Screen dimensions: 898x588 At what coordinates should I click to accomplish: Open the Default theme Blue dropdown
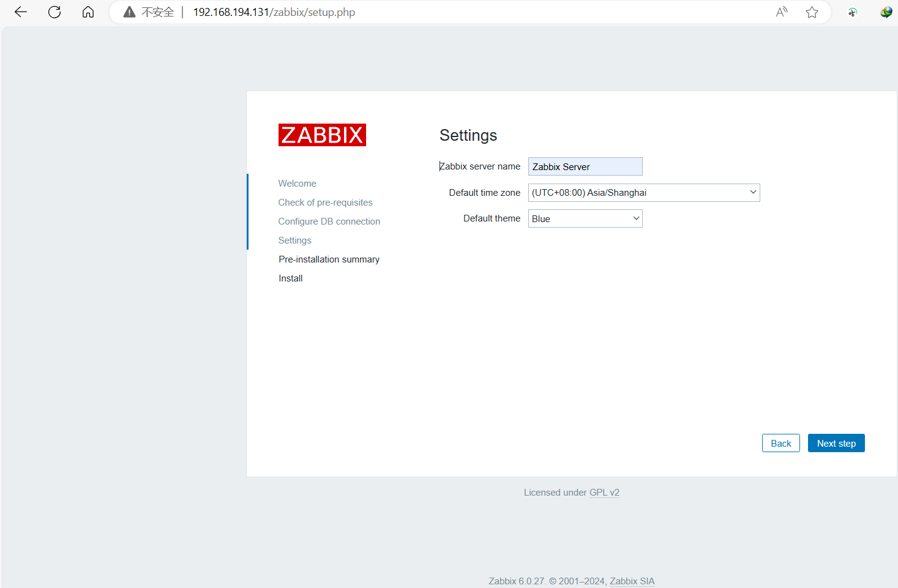click(585, 218)
